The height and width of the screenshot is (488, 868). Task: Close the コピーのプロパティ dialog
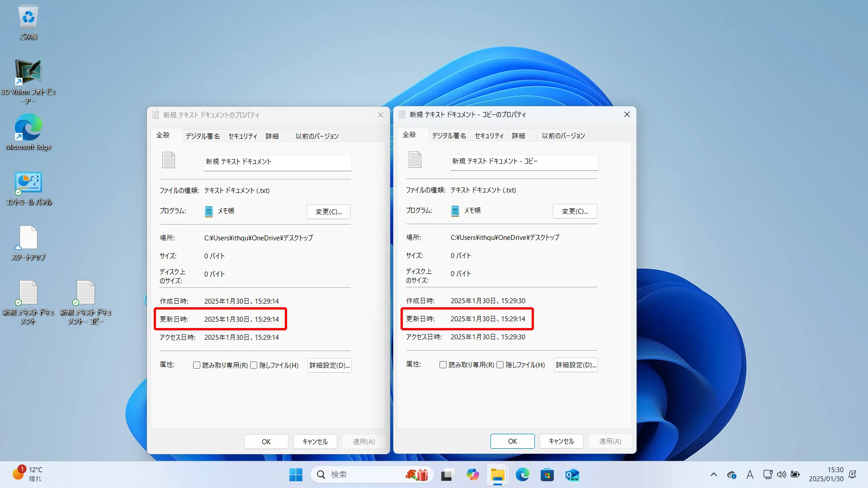point(627,114)
